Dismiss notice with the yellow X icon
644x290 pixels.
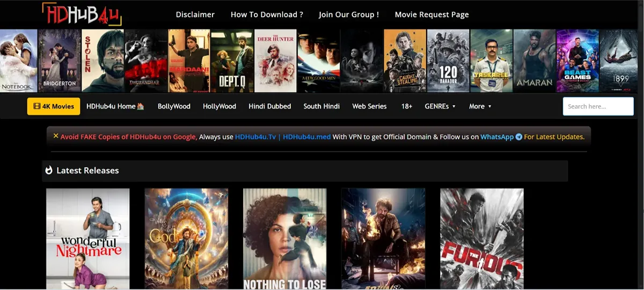tap(56, 136)
